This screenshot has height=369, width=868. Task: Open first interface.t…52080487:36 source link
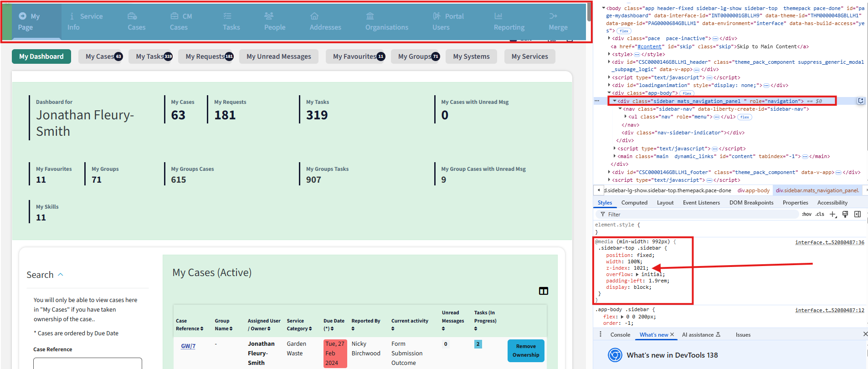830,242
